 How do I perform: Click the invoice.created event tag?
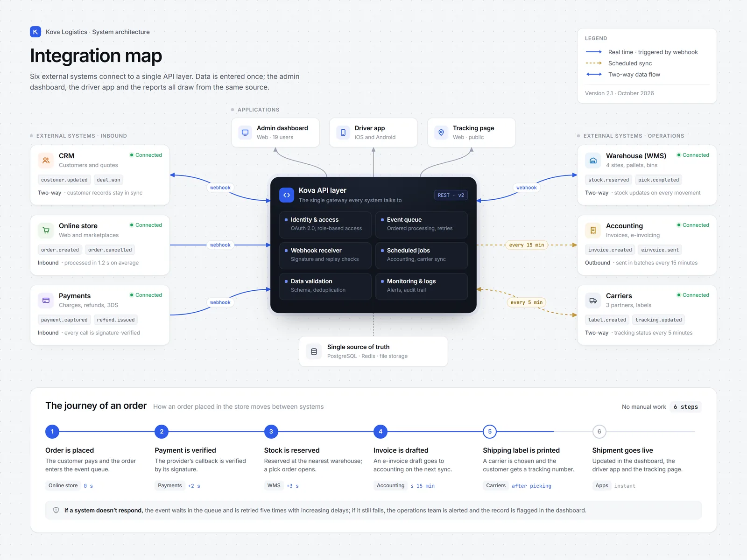click(x=610, y=250)
